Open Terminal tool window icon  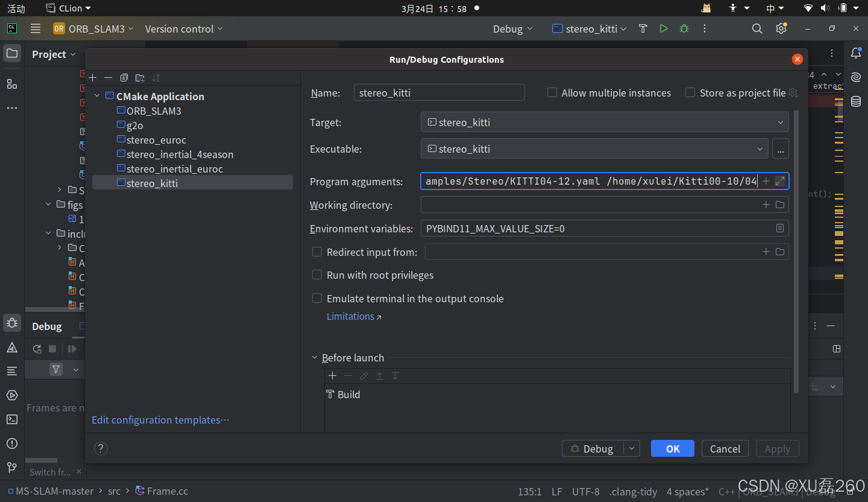coord(12,419)
